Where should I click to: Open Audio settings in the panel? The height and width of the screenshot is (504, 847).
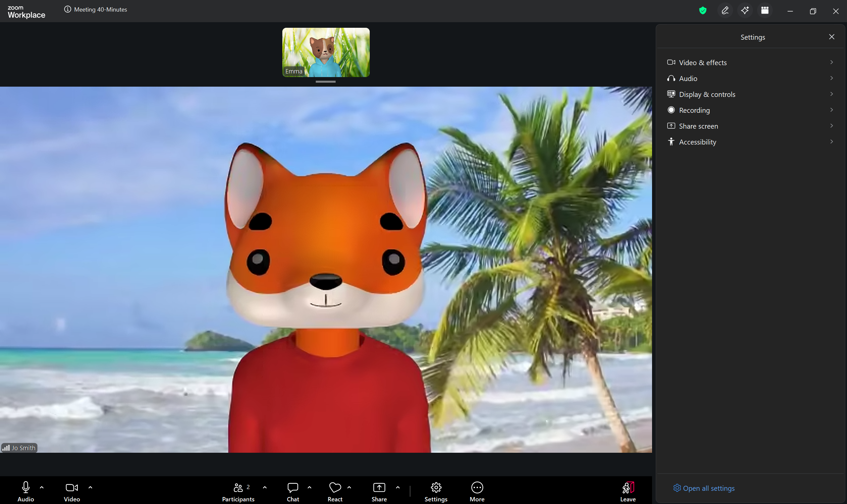click(x=750, y=78)
